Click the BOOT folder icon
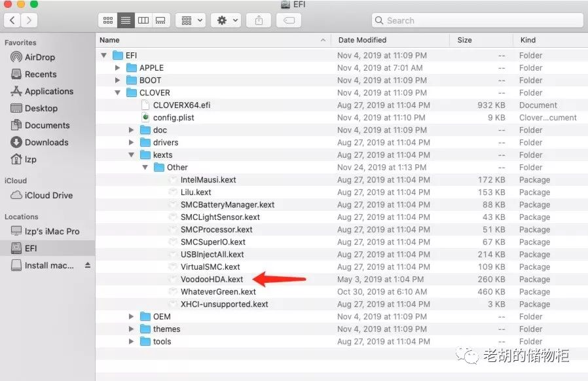 point(131,81)
